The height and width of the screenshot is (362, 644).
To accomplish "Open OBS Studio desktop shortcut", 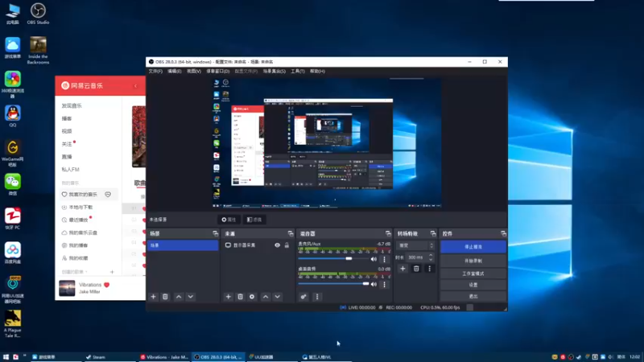I will [x=38, y=14].
